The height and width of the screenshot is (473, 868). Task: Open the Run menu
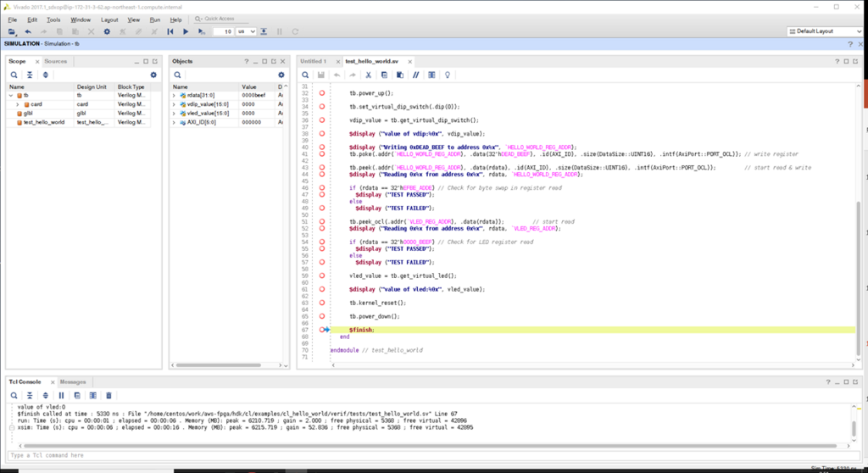pyautogui.click(x=155, y=20)
